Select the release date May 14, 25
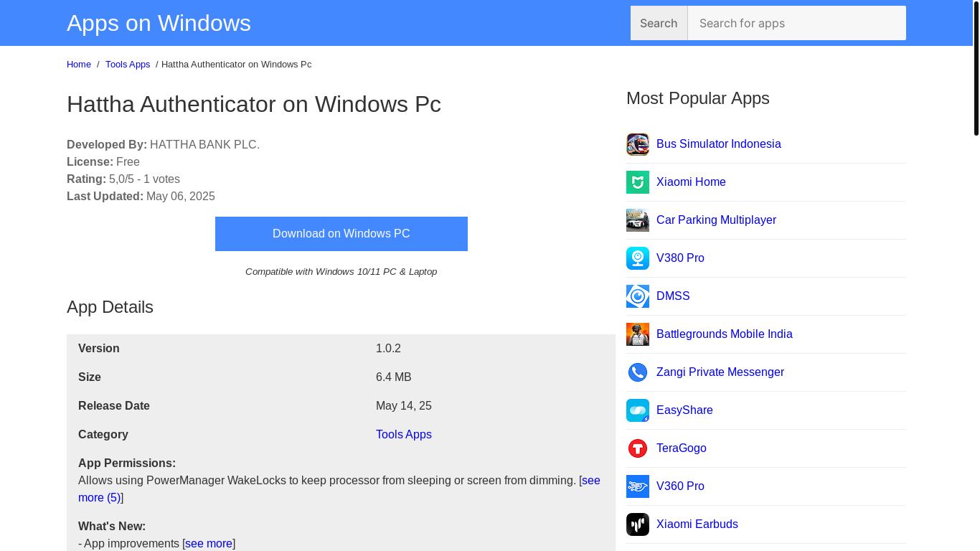The width and height of the screenshot is (980, 551). (404, 406)
